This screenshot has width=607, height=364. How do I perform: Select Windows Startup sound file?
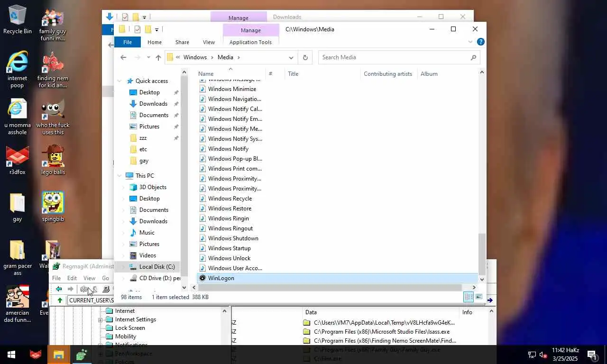tap(229, 248)
